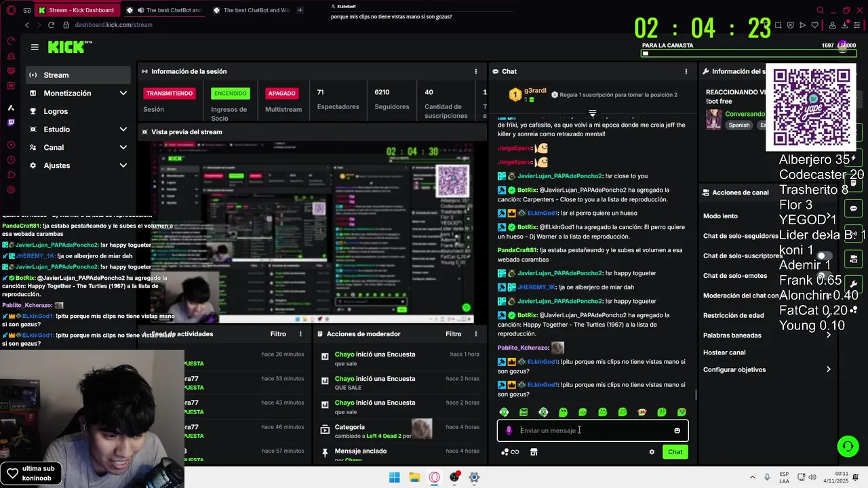Viewport: 868px width, 488px height.
Task: Open Logros in the sidebar
Action: 78,111
